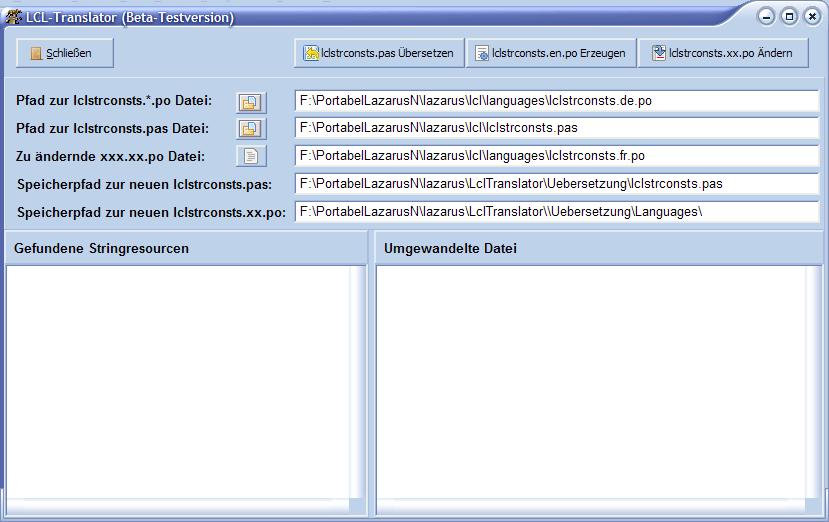This screenshot has width=829, height=522.
Task: Click the Umgewandelte Datei panel header
Action: coord(598,248)
